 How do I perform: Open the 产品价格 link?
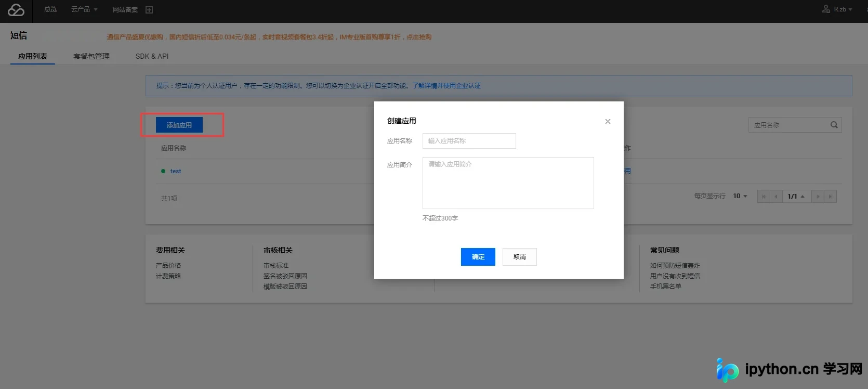click(168, 265)
